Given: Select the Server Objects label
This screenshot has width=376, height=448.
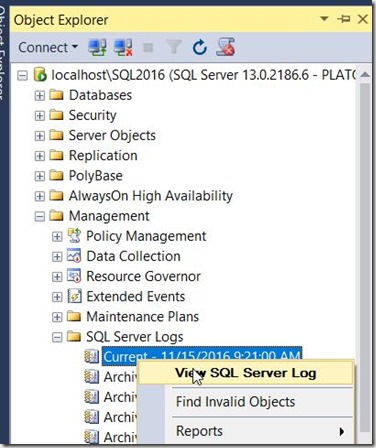Looking at the screenshot, I should pyautogui.click(x=112, y=136).
